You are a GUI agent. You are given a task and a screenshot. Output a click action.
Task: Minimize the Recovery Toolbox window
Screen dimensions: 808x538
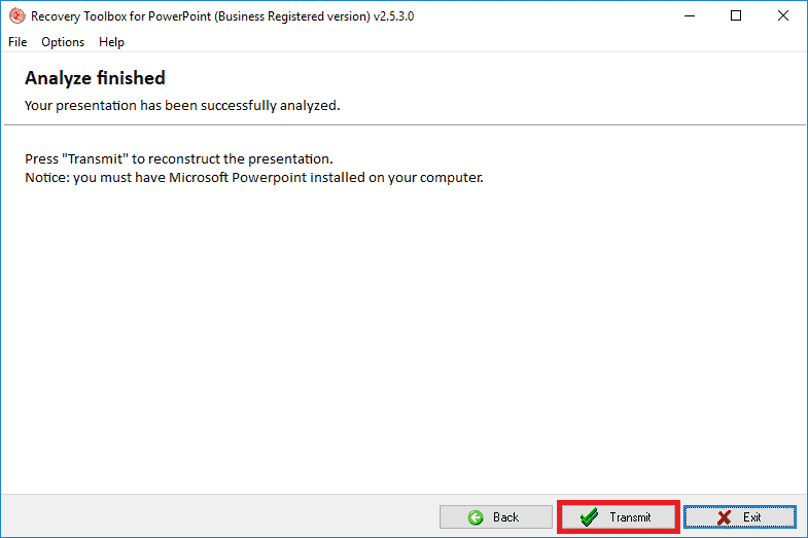tap(689, 16)
